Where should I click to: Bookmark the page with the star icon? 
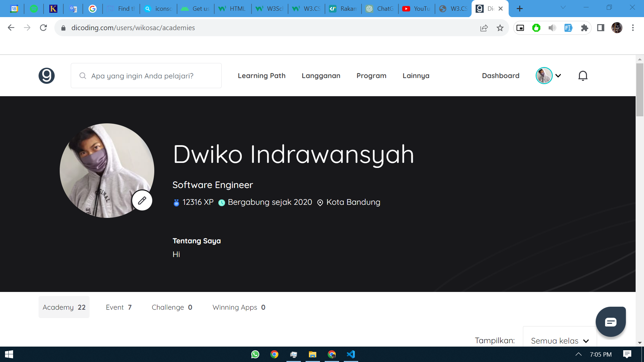tap(500, 28)
